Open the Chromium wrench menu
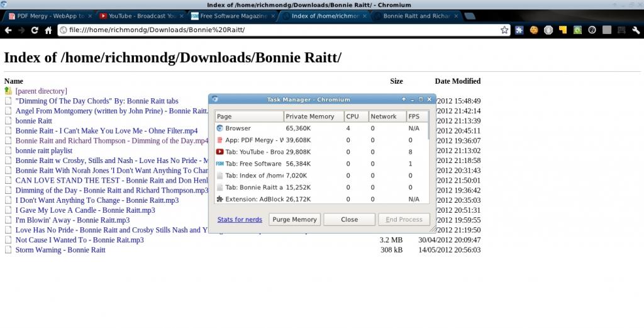644x328 pixels. click(x=636, y=30)
